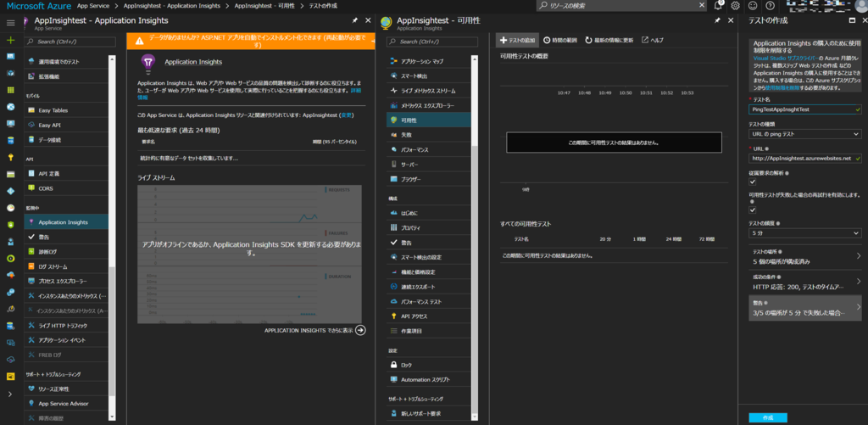This screenshot has height=425, width=868.
Task: Open API アクセス menu item
Action: pos(429,316)
